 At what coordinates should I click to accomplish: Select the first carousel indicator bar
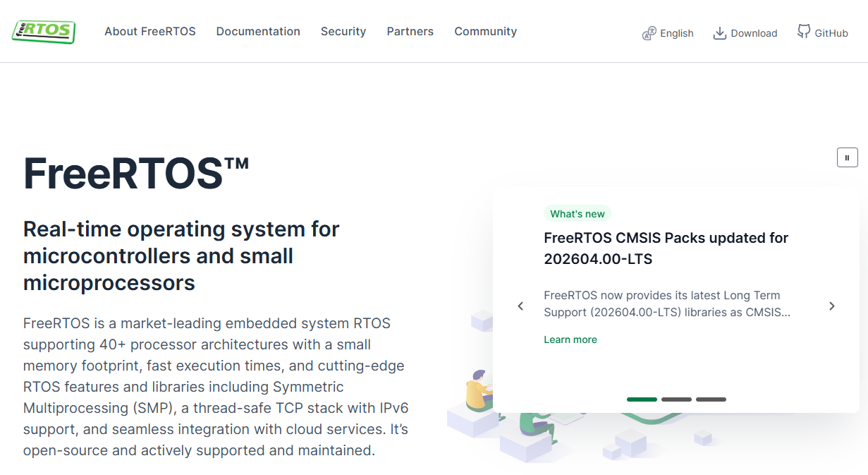(x=642, y=399)
